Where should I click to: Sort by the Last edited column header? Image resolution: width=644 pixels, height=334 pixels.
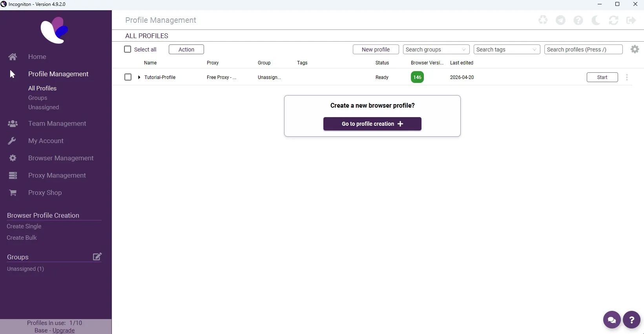[x=462, y=63]
